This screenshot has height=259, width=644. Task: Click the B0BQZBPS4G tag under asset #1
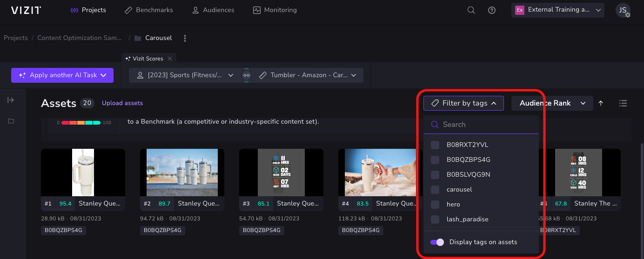tap(63, 230)
